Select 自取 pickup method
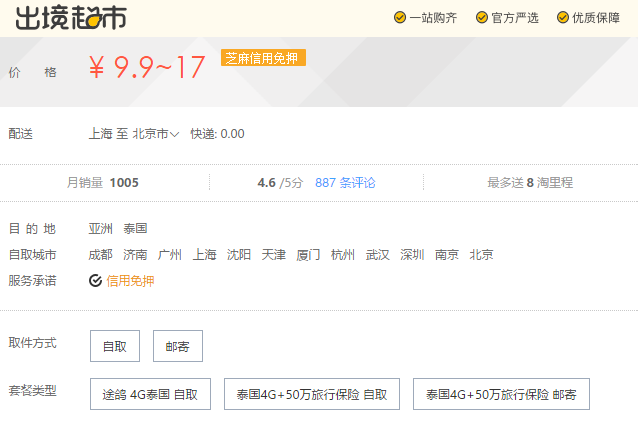This screenshot has height=440, width=641. pos(115,346)
